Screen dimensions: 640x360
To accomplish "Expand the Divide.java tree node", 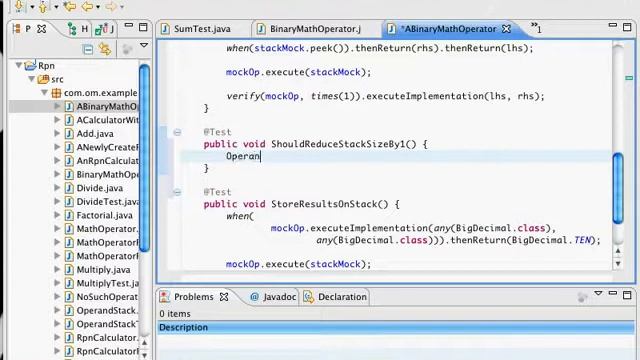I will [x=58, y=188].
